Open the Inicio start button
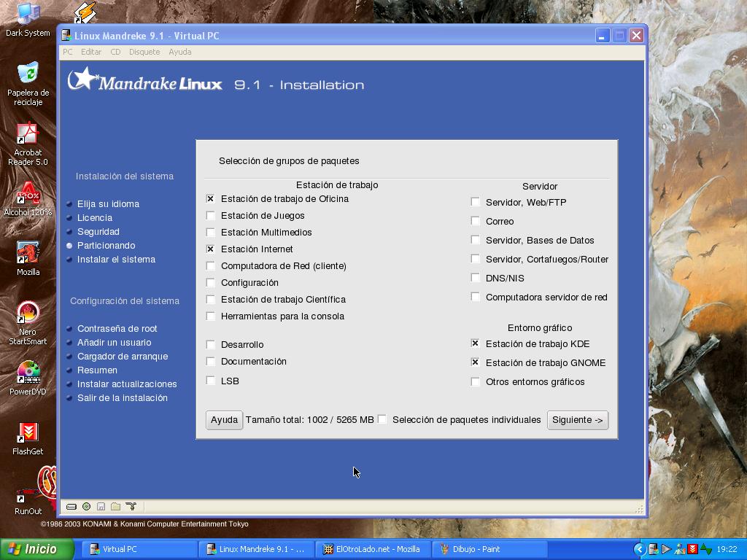Screen dimensions: 747x560 coord(37,549)
